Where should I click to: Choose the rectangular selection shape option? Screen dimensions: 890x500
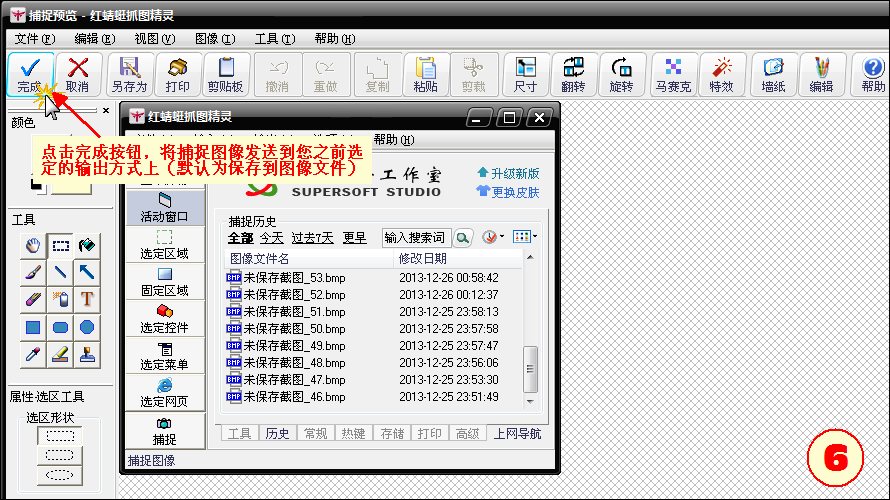coord(60,436)
